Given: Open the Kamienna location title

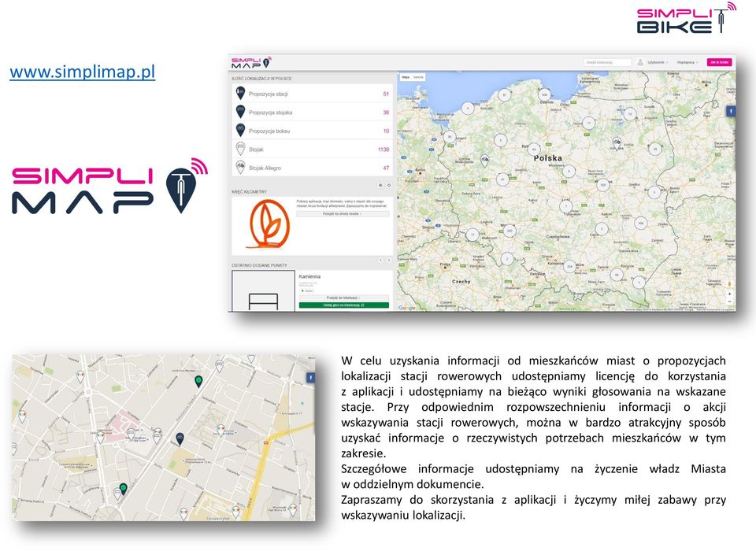Looking at the screenshot, I should [309, 277].
